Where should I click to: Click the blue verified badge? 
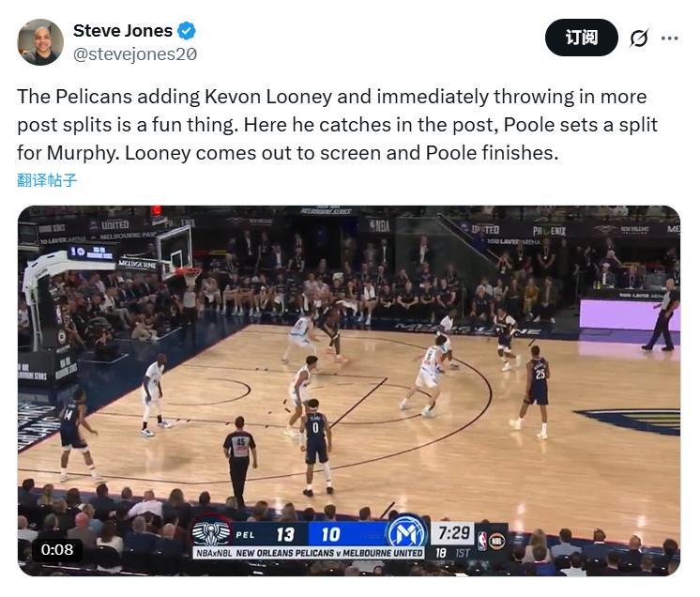187,31
